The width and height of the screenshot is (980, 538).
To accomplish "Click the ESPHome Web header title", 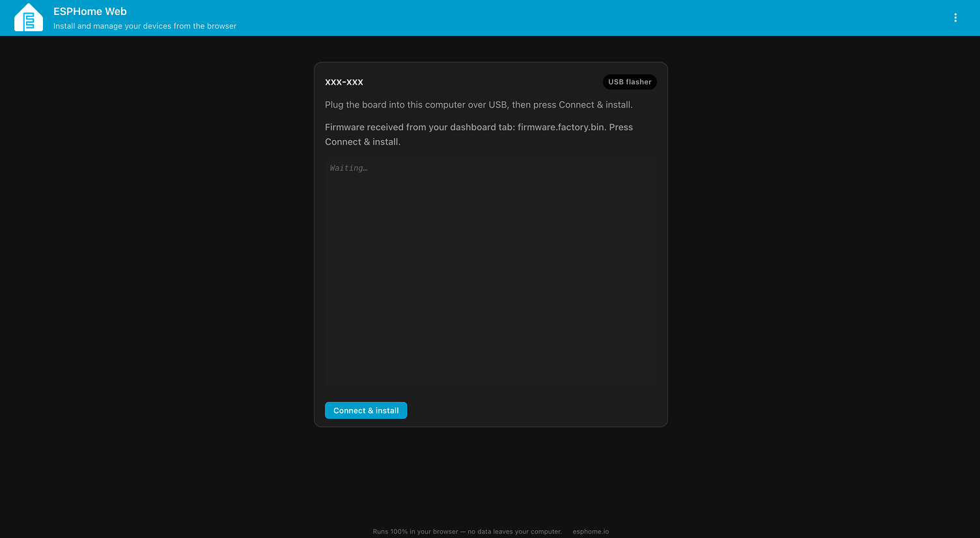I will (90, 11).
